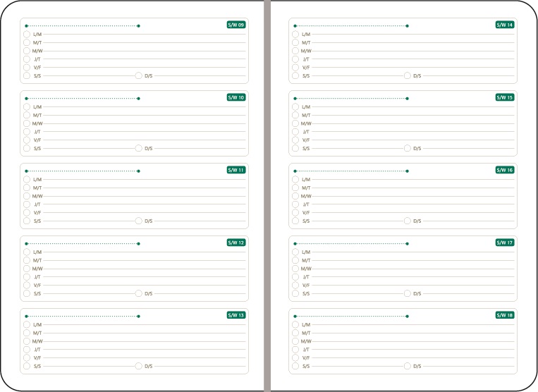Select the V/F label in week S/W 10
Image resolution: width=538 pixels, height=392 pixels.
pos(37,140)
